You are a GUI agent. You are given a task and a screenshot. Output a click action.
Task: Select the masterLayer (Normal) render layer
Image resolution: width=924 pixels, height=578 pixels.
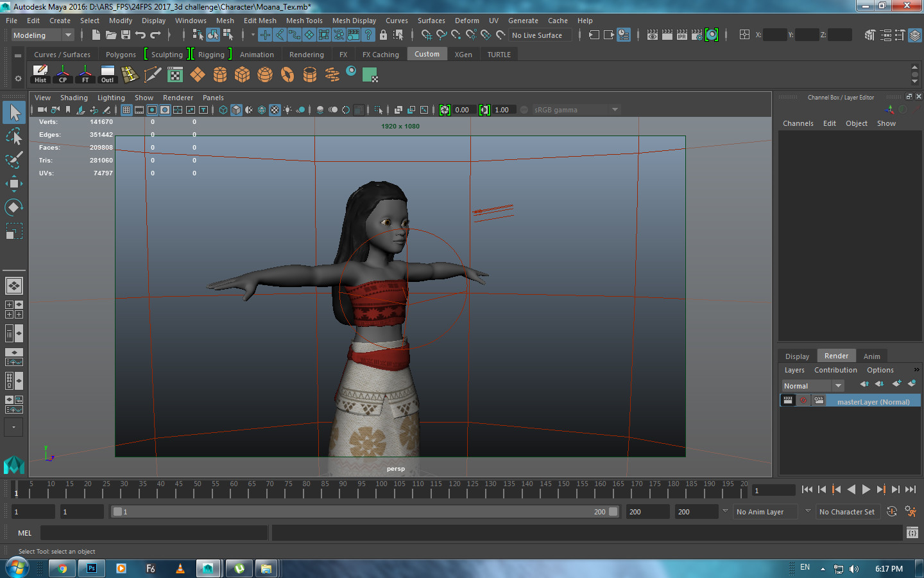click(850, 401)
